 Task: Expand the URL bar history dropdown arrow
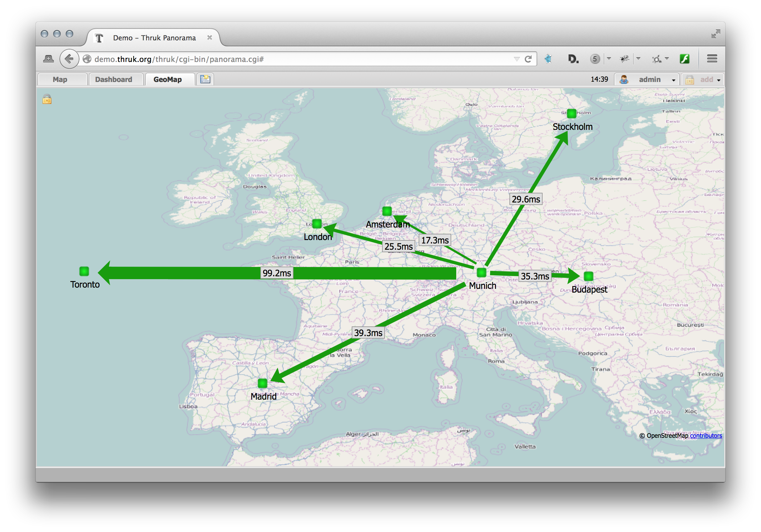click(x=516, y=59)
